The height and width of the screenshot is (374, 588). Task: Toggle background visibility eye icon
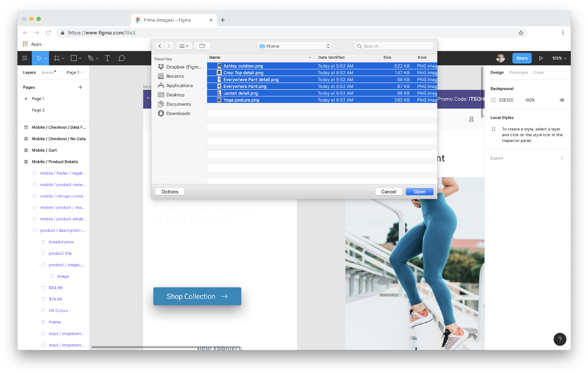(x=562, y=100)
